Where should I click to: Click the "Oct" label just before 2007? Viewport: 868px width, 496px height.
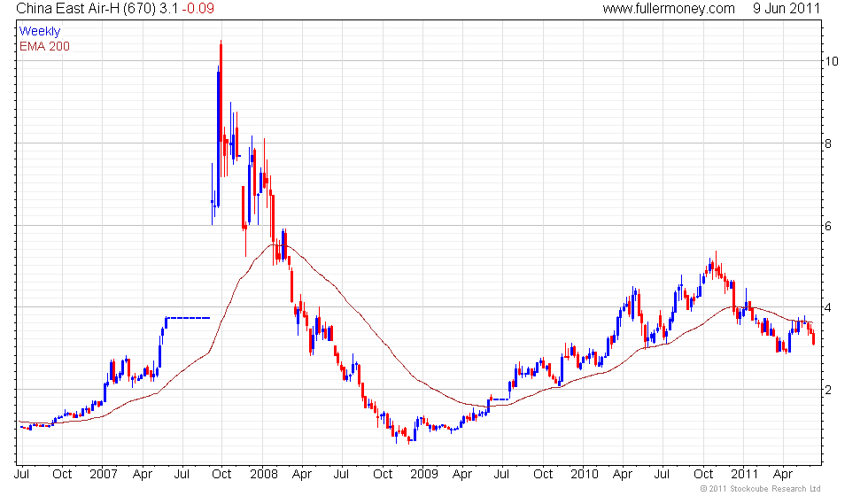tap(62, 474)
